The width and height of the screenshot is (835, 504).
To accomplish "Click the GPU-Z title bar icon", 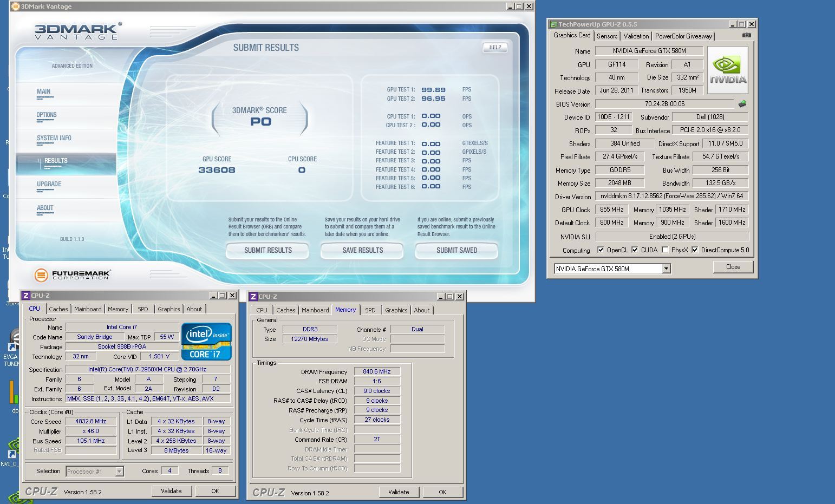I will [x=553, y=24].
